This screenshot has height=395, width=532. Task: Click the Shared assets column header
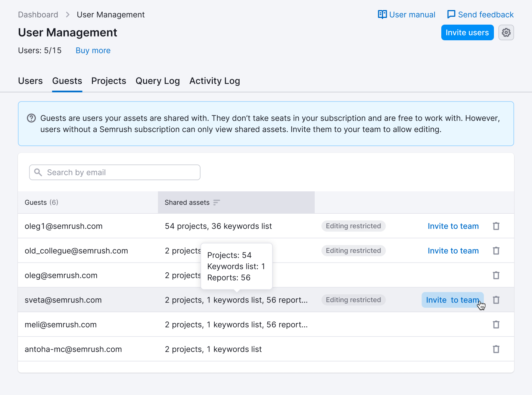236,203
